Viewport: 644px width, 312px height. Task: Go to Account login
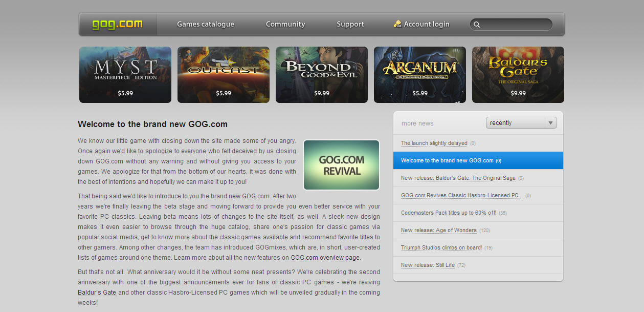point(427,24)
